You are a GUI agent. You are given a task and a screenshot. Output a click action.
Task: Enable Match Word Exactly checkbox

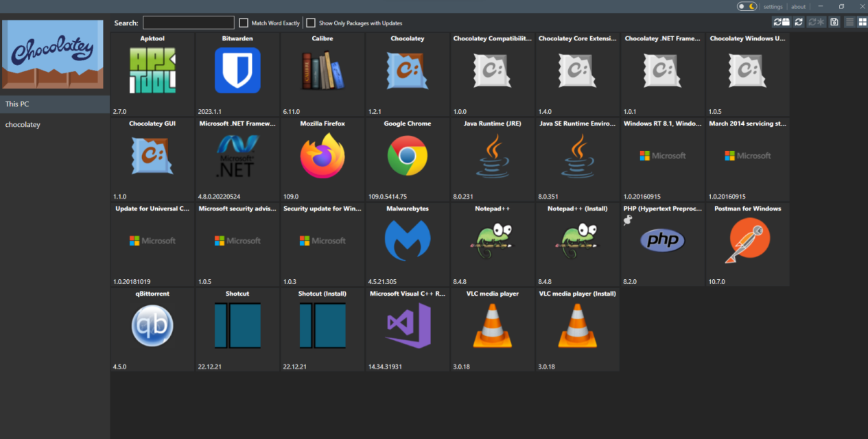click(x=244, y=23)
